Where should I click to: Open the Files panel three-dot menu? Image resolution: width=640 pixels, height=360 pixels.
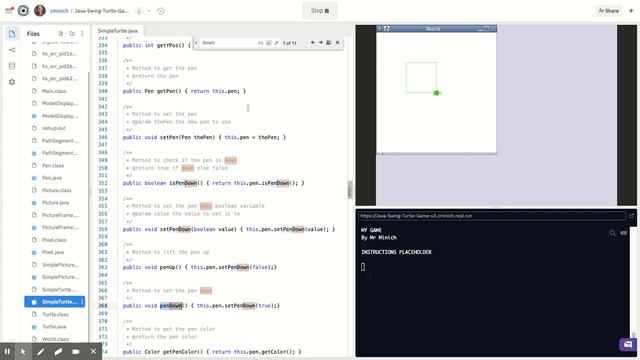pos(82,33)
